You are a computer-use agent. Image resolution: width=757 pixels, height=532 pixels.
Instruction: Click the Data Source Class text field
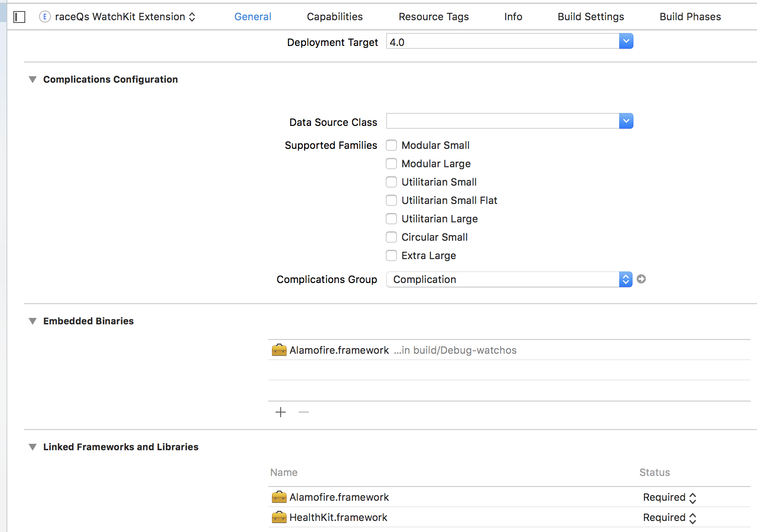point(503,121)
